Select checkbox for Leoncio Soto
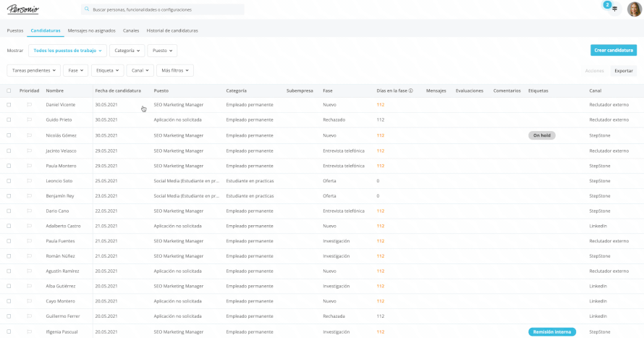Viewport: 644px width, 338px height. click(x=9, y=181)
